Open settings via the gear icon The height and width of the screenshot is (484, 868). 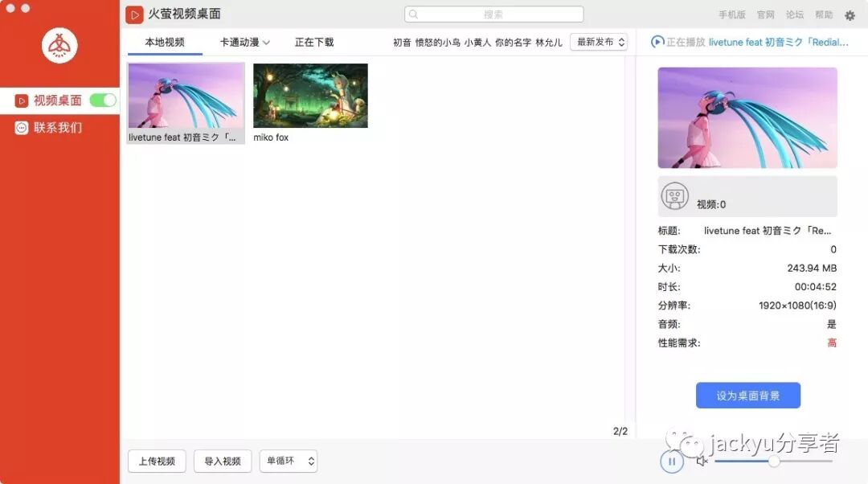click(x=850, y=15)
